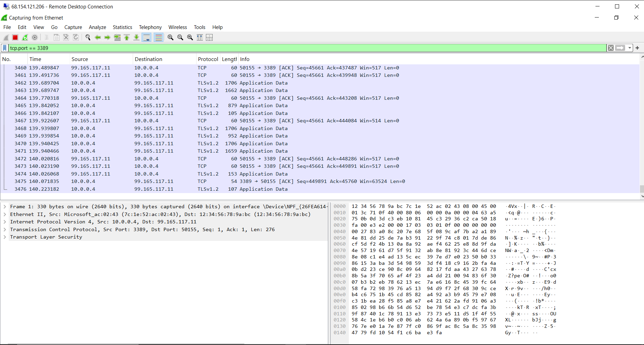Toggle auto-scroll during live capture
Image resolution: width=644 pixels, height=345 pixels.
pos(147,37)
